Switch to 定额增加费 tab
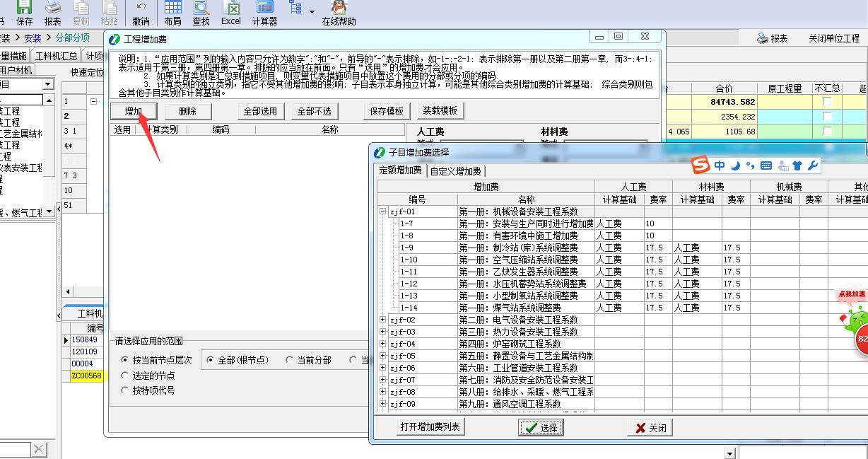This screenshot has width=868, height=459. click(401, 170)
